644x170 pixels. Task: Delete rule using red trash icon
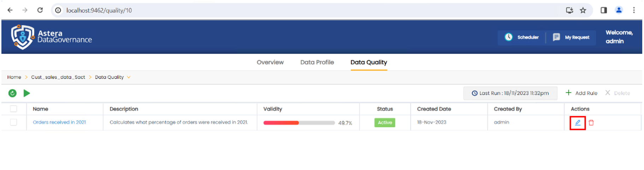point(591,123)
